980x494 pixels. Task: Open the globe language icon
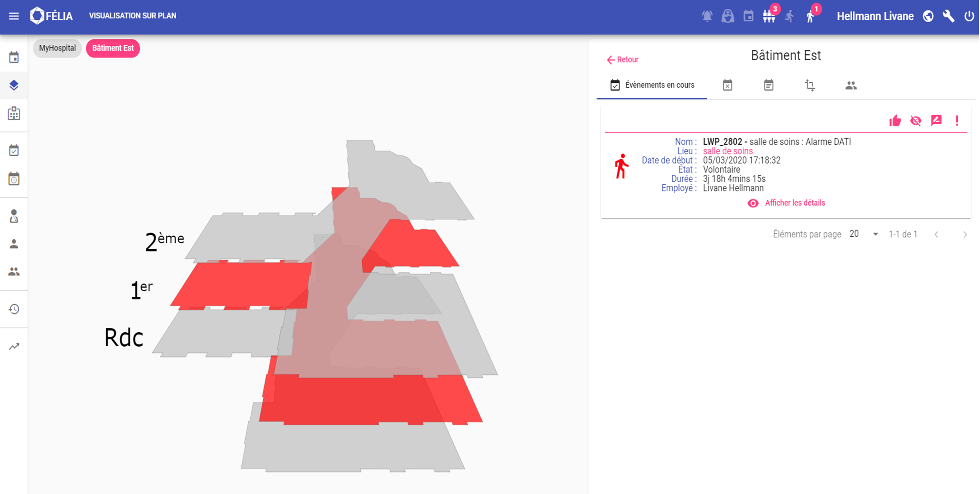(928, 17)
